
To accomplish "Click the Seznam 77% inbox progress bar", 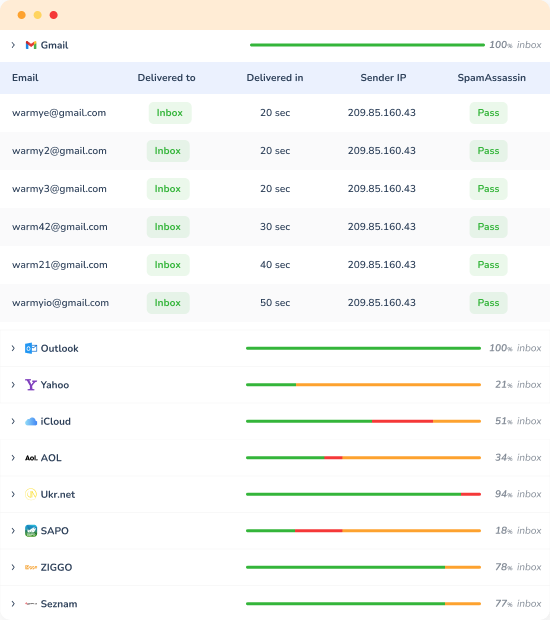I will coord(363,604).
